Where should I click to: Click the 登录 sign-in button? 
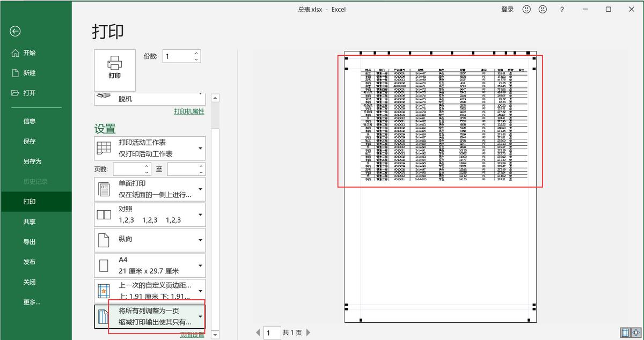pyautogui.click(x=507, y=9)
